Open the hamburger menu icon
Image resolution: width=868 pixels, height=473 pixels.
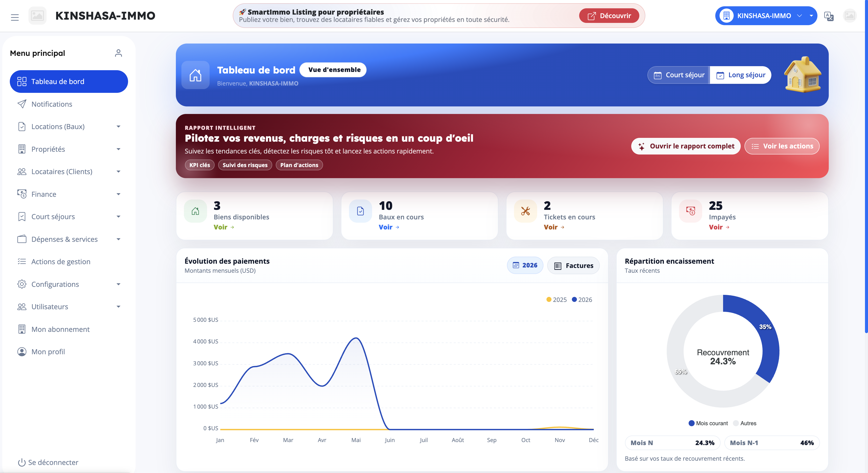coord(15,17)
